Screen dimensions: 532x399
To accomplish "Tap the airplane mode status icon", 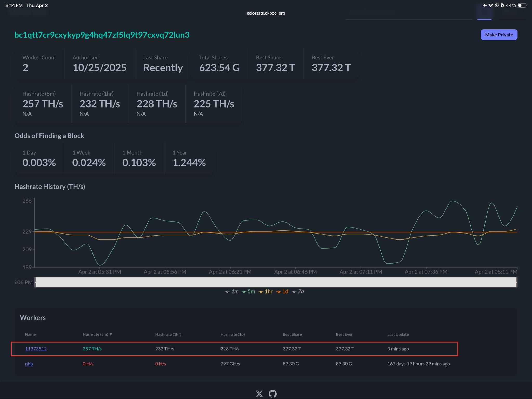I will [484, 5].
